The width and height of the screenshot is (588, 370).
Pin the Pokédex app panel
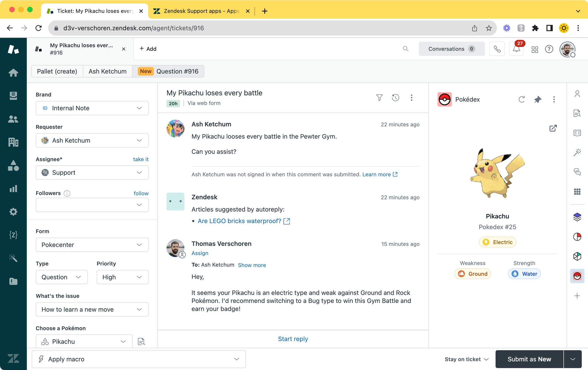(538, 100)
